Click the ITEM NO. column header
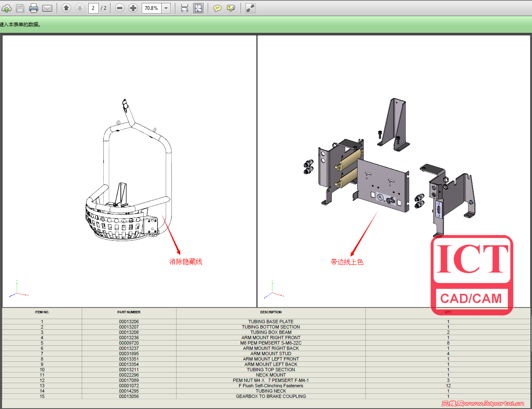Screen dimensions: 532x409 pos(42,312)
